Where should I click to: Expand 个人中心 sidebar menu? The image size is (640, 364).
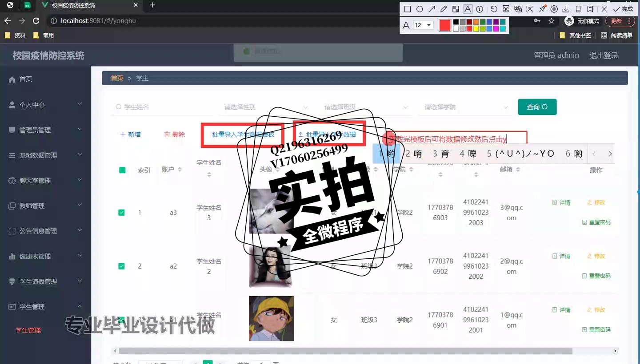pyautogui.click(x=45, y=105)
